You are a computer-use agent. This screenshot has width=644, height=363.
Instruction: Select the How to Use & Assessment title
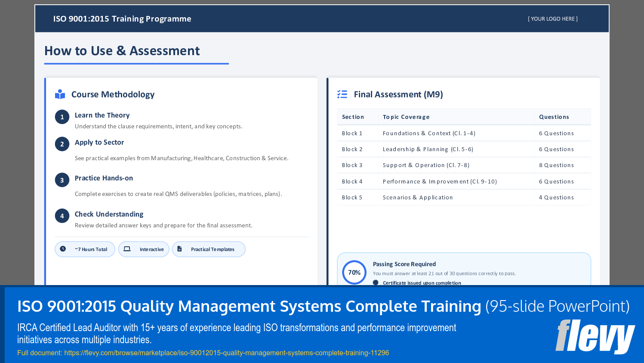122,51
